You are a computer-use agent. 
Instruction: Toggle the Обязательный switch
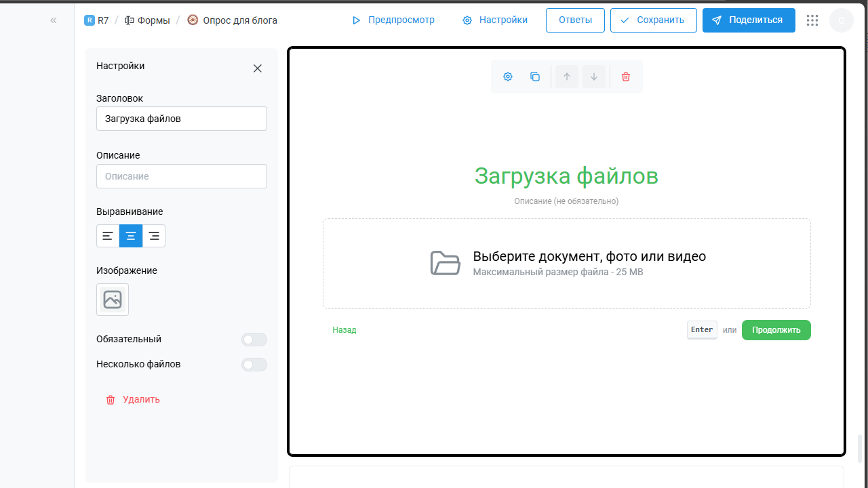pyautogui.click(x=254, y=340)
